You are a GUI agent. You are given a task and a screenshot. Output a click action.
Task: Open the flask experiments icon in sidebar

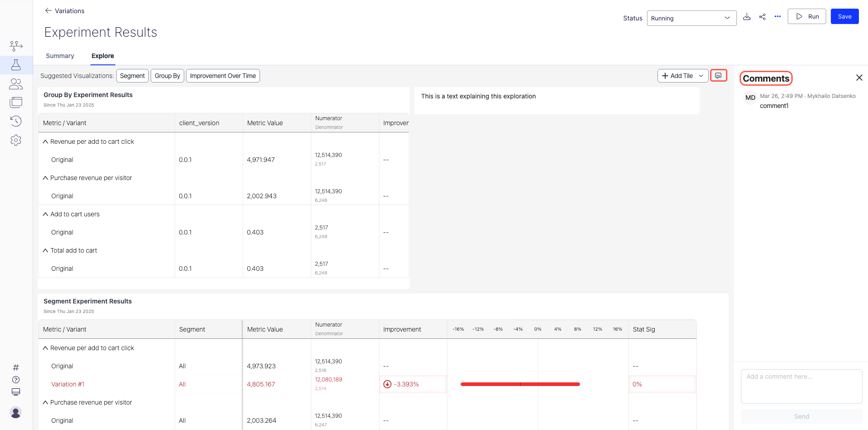click(x=16, y=65)
